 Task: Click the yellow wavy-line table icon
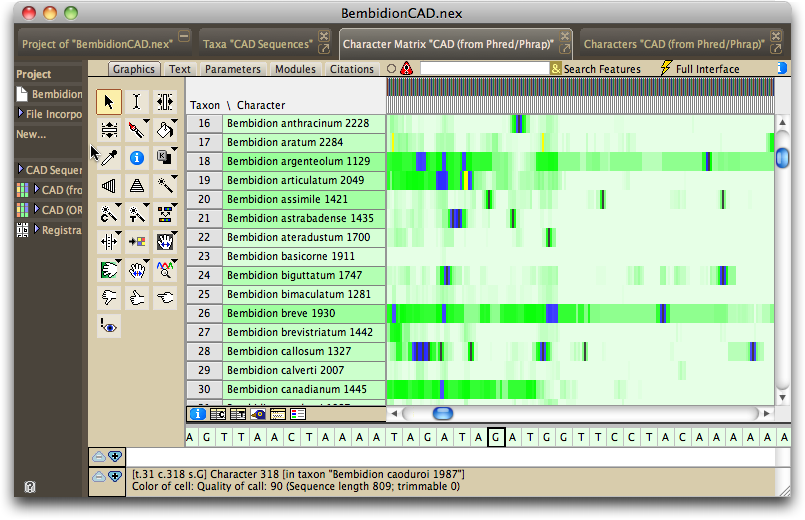pyautogui.click(x=278, y=414)
